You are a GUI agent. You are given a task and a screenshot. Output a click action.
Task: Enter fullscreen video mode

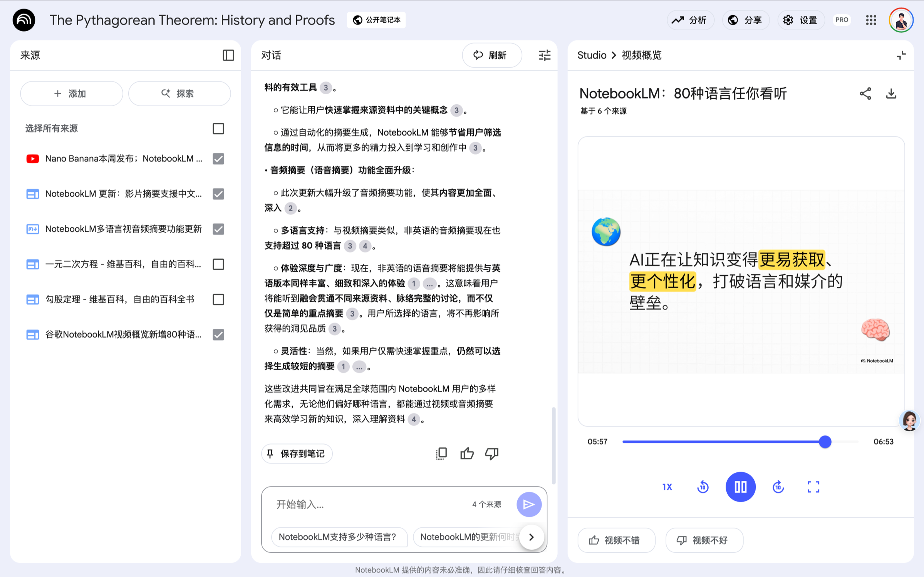(813, 487)
